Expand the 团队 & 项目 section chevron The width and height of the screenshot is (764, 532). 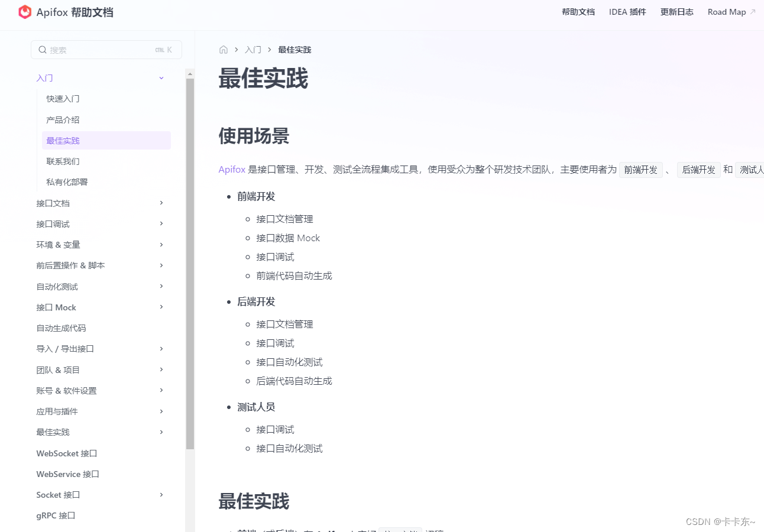[161, 369]
